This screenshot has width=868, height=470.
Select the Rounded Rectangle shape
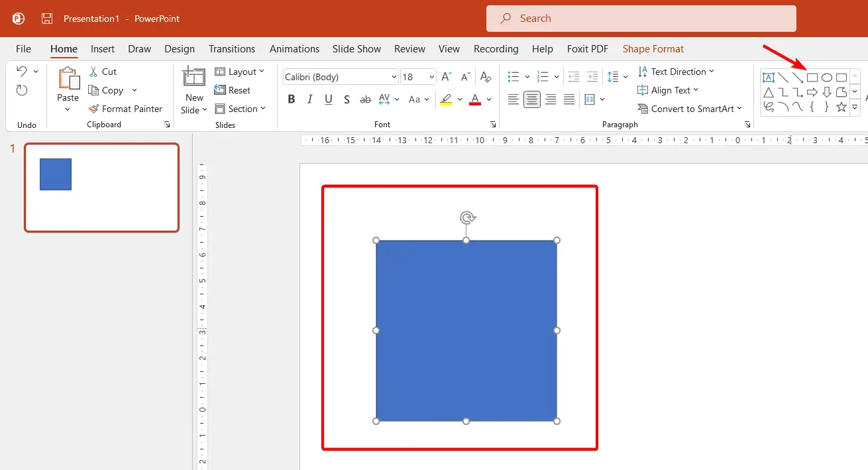841,78
